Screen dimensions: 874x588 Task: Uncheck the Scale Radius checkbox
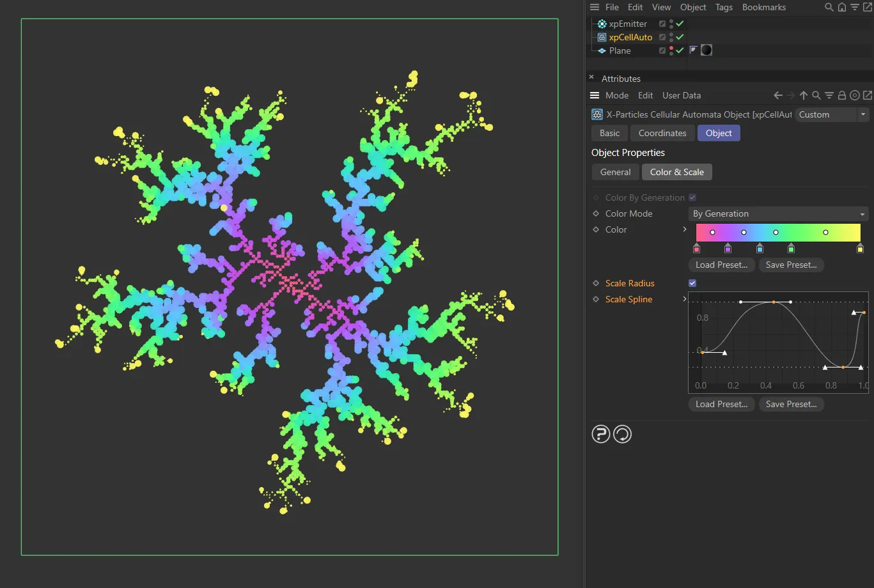click(x=692, y=283)
